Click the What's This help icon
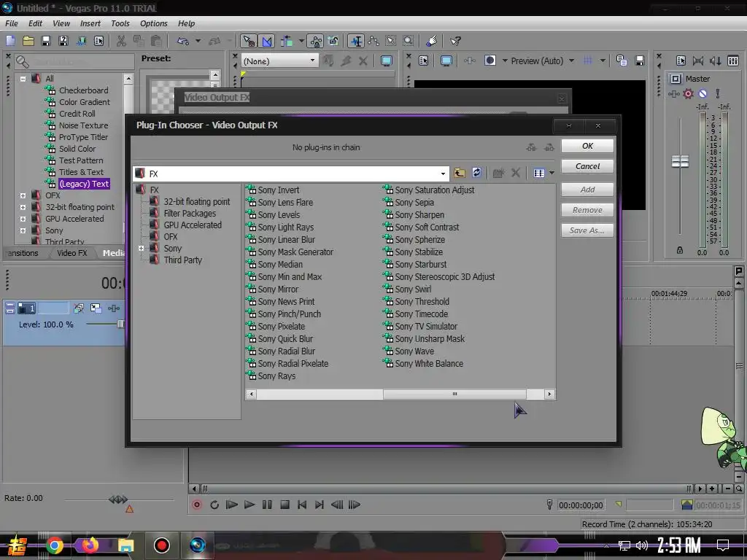747x560 pixels. (455, 41)
